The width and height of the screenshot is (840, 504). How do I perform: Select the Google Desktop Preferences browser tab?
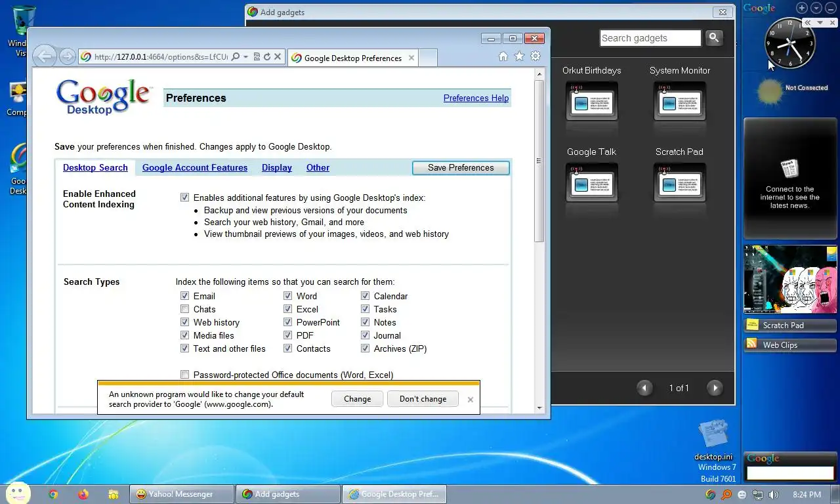(353, 58)
